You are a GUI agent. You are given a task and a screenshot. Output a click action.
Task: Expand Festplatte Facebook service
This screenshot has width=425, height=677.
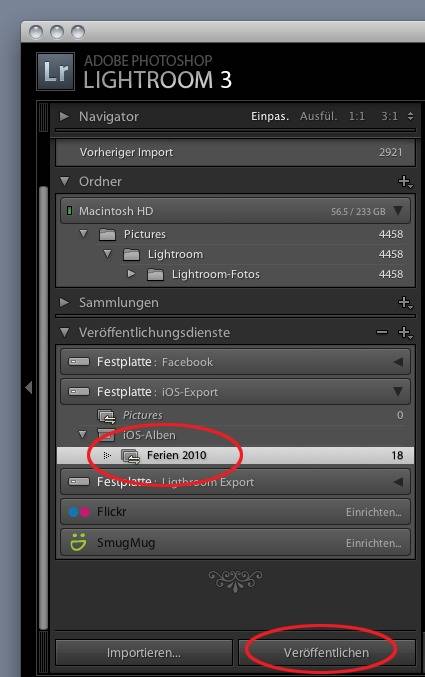[x=398, y=362]
